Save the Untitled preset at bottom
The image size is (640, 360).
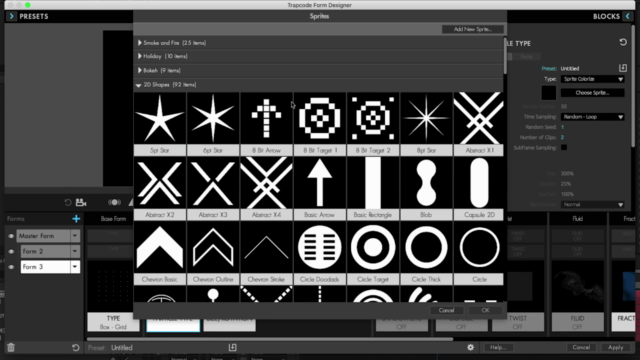pyautogui.click(x=232, y=347)
